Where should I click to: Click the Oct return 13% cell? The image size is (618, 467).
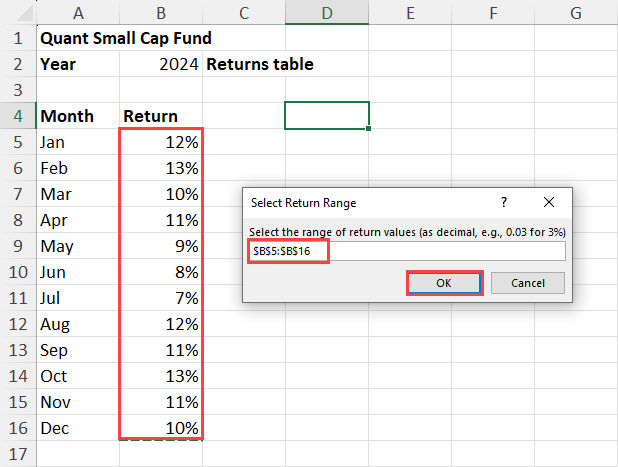pyautogui.click(x=161, y=376)
